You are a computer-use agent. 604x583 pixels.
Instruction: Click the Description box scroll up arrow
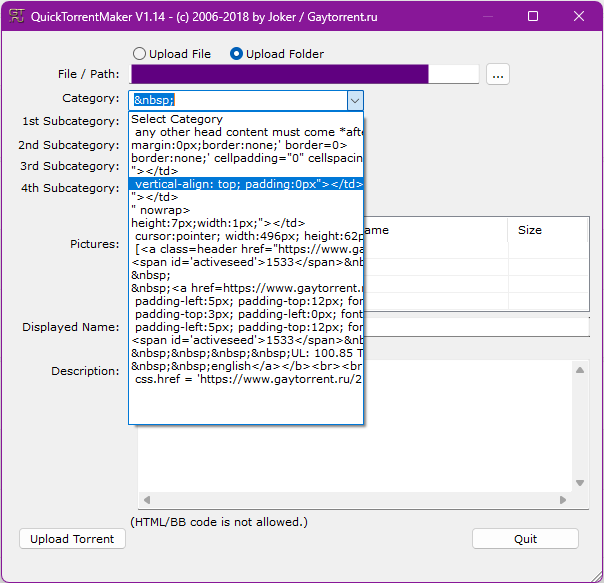tap(579, 370)
